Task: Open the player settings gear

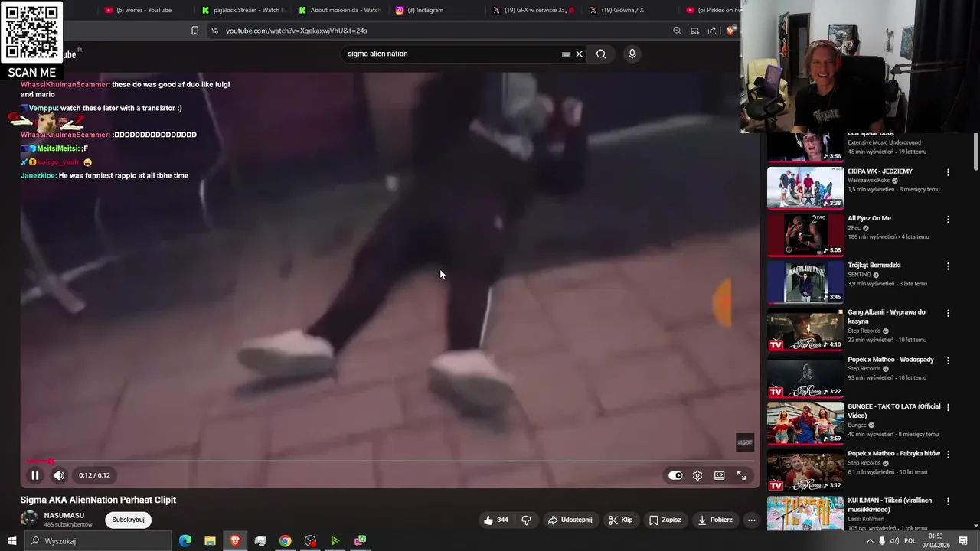Action: pos(697,475)
